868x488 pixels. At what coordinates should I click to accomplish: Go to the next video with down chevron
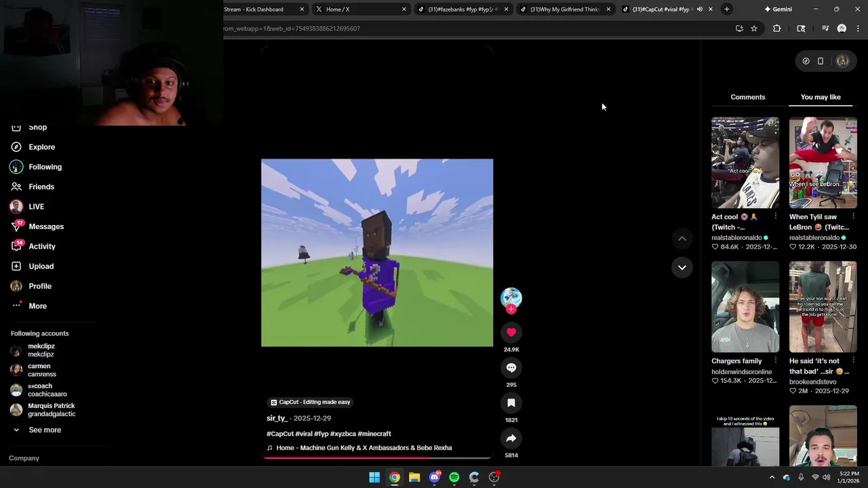coord(682,268)
